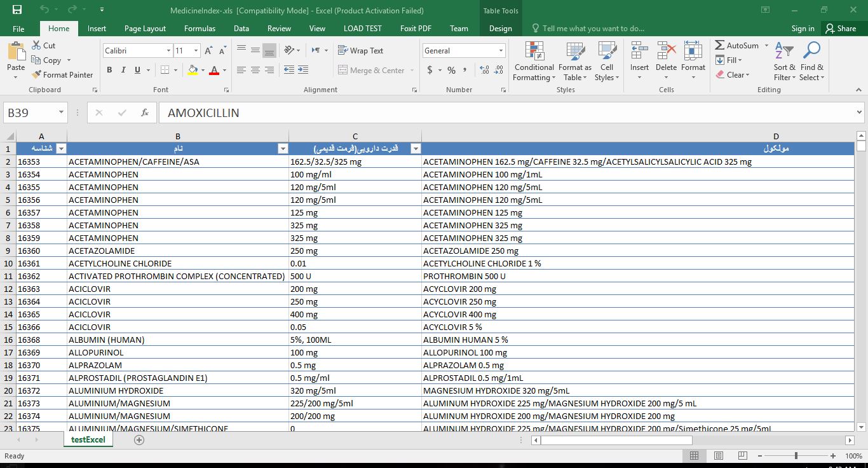Open filter dropdown for column B header
Screen dimensions: 868x468
click(x=283, y=149)
